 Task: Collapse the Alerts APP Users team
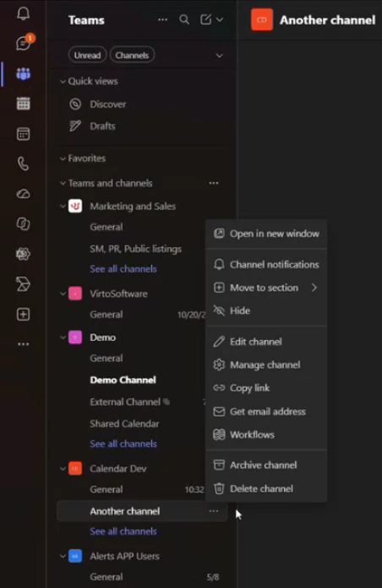pos(63,556)
